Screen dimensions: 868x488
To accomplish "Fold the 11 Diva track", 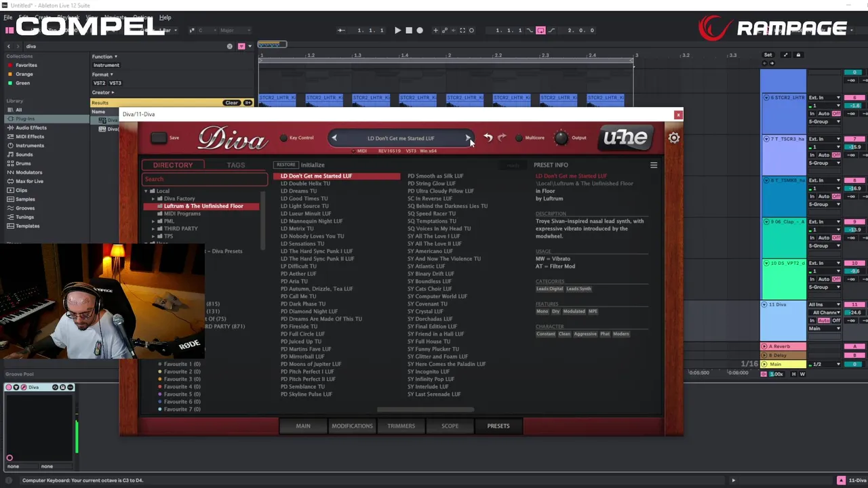I will 764,305.
